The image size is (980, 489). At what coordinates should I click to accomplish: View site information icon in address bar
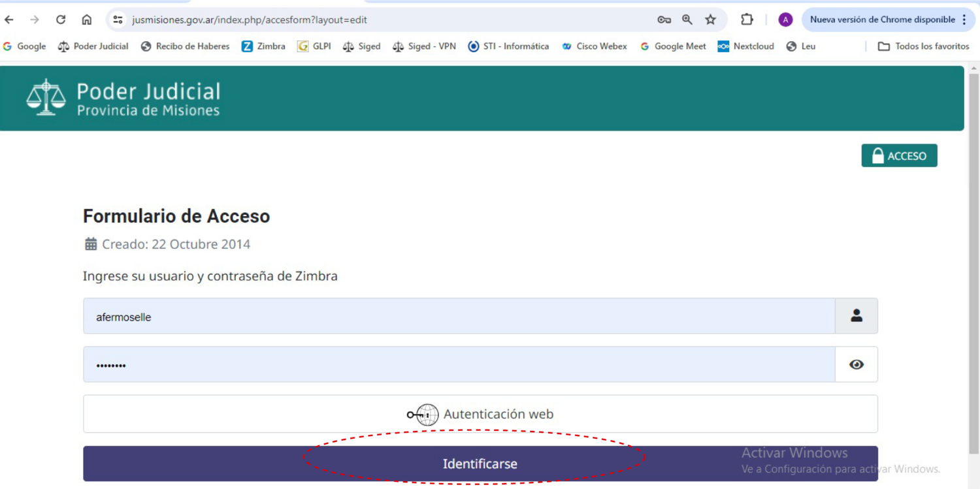click(x=118, y=20)
